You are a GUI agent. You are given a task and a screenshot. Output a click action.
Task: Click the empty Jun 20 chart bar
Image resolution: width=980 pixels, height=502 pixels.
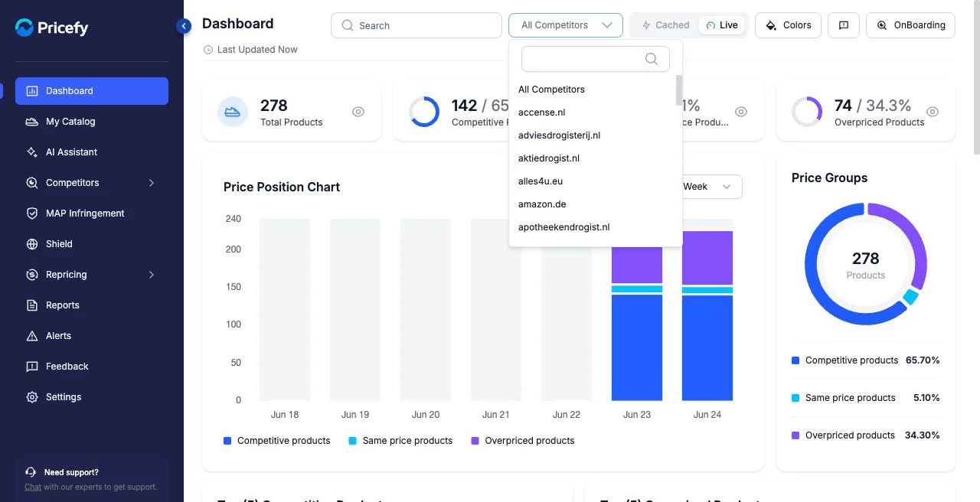click(x=426, y=309)
